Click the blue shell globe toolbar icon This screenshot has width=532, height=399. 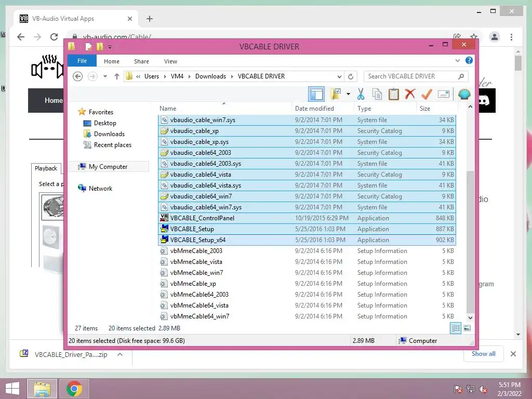tap(464, 94)
